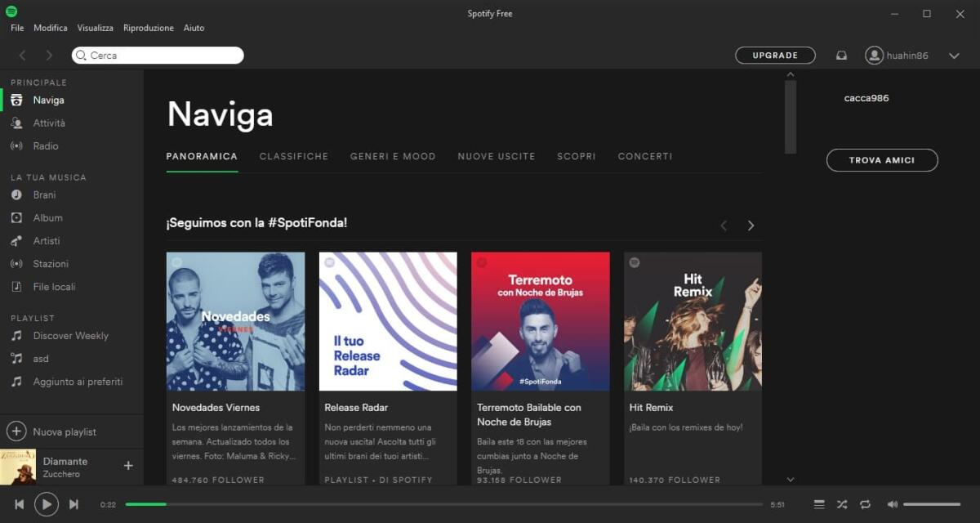Image resolution: width=980 pixels, height=523 pixels.
Task: Show next SpotiFonda carousel items
Action: (x=751, y=226)
